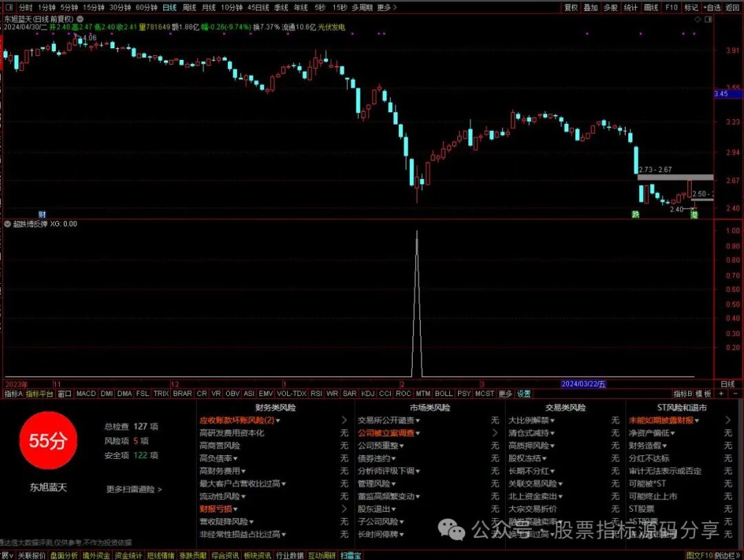Screen dimensions: 744x560
Task: Select the 月线 monthly period tab
Action: (x=209, y=8)
